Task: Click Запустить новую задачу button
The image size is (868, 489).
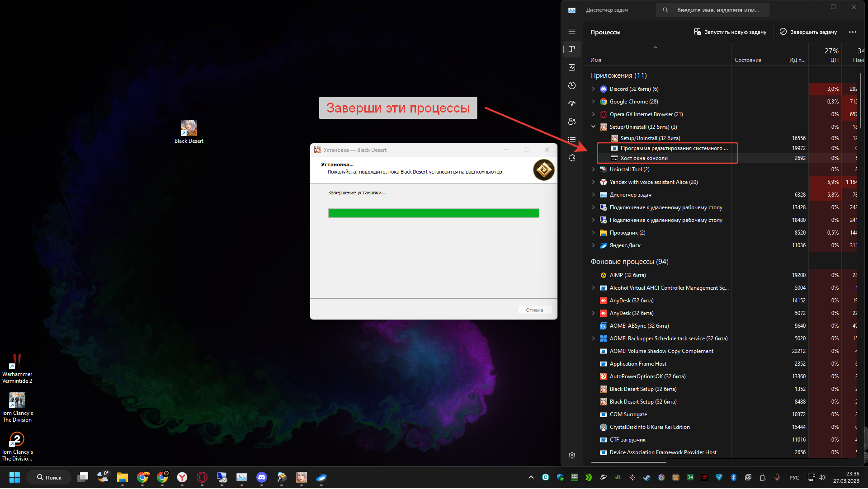Action: 730,32
